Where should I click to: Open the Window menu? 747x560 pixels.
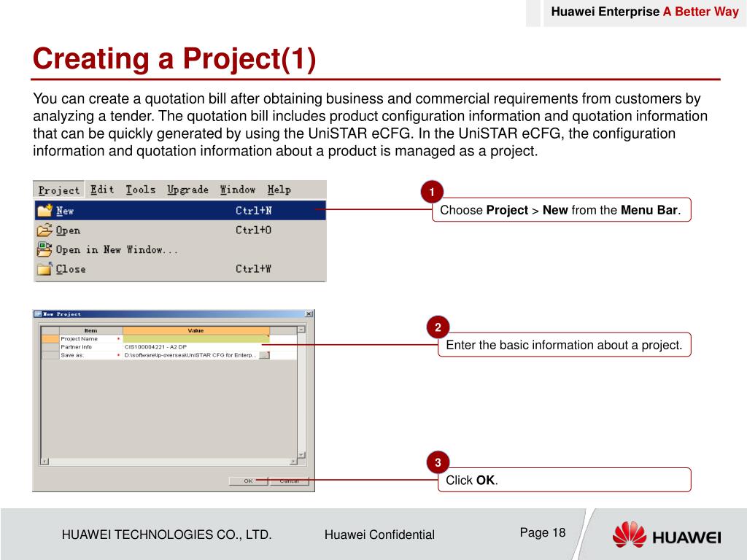click(238, 190)
